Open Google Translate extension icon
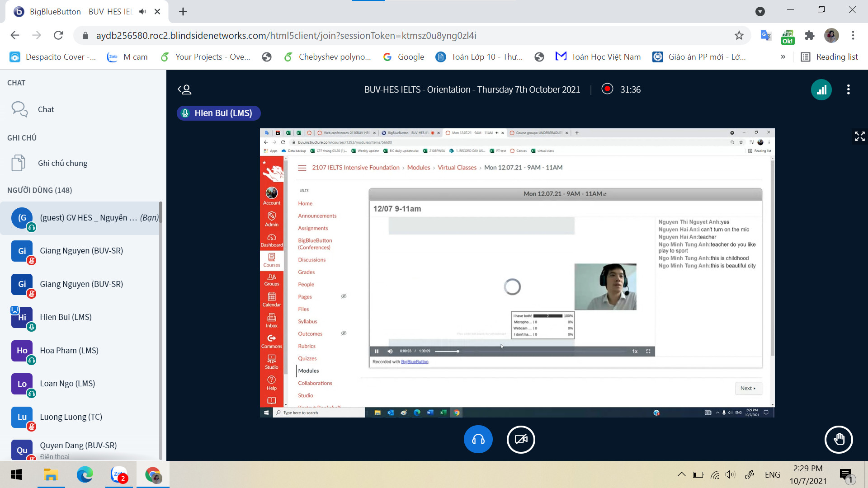The width and height of the screenshot is (868, 488). point(765,35)
